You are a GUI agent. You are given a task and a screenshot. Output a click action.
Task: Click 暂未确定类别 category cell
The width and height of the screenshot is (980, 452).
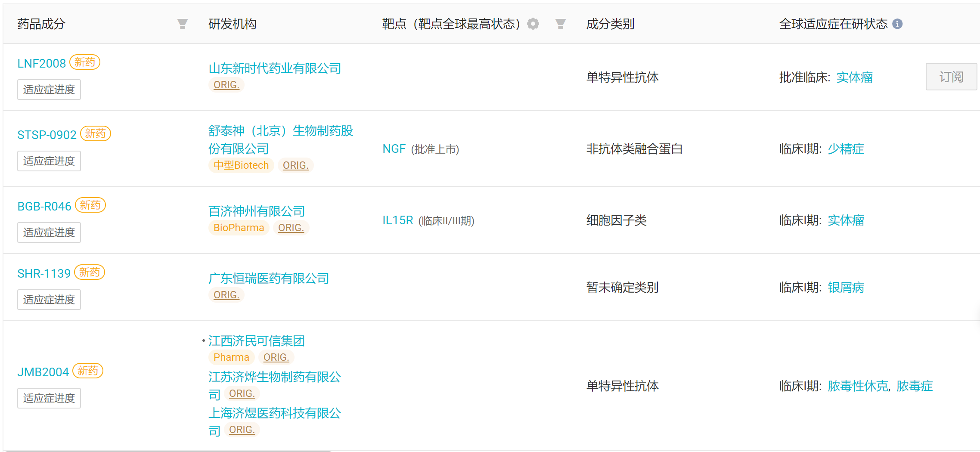coord(622,288)
